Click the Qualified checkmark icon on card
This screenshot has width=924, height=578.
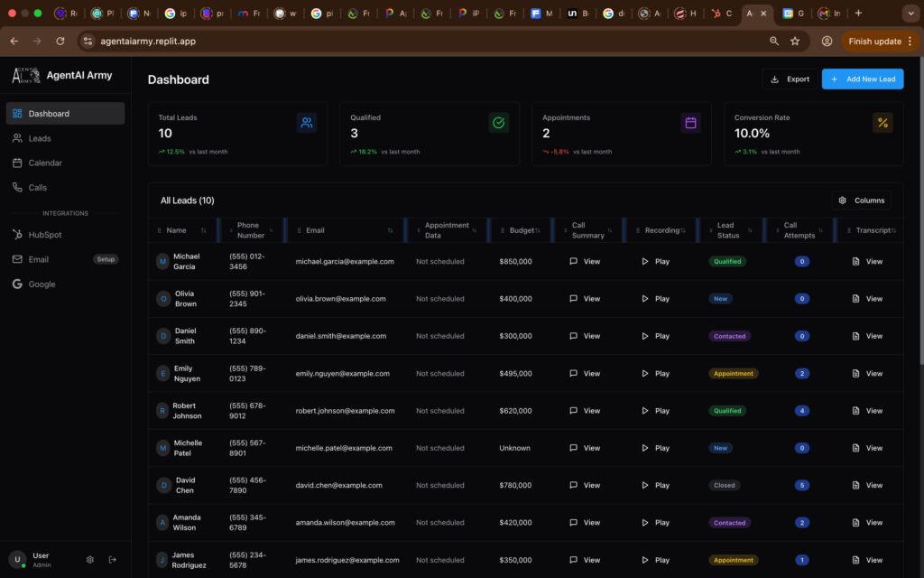(x=498, y=123)
